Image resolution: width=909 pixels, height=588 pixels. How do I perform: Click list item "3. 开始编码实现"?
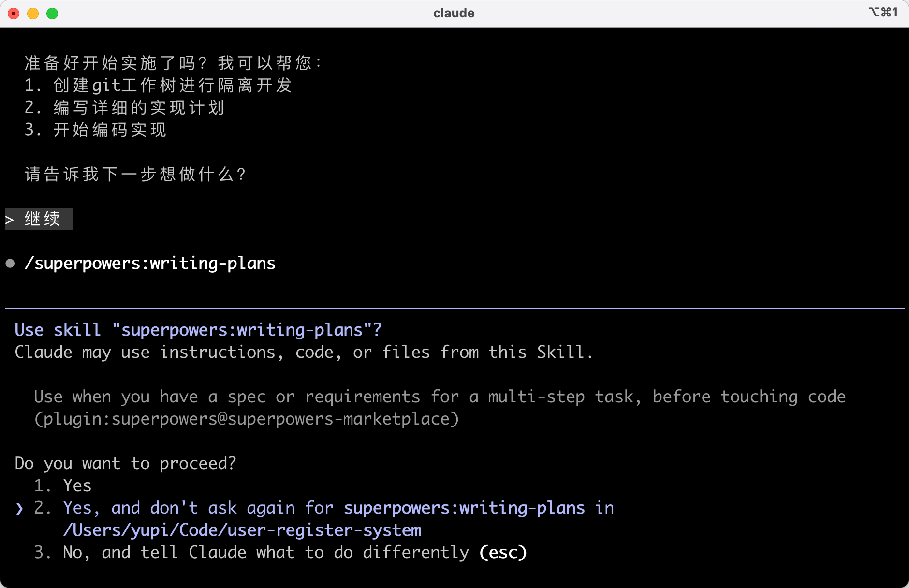pos(95,130)
